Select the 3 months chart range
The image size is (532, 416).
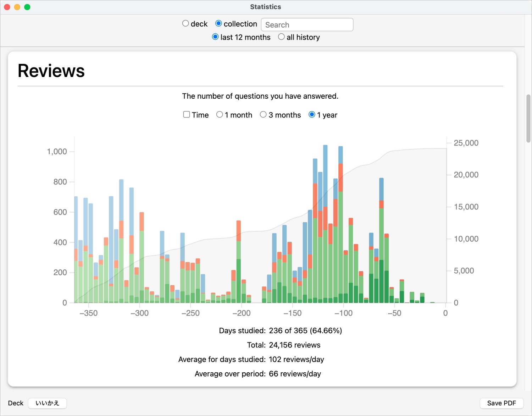(263, 115)
